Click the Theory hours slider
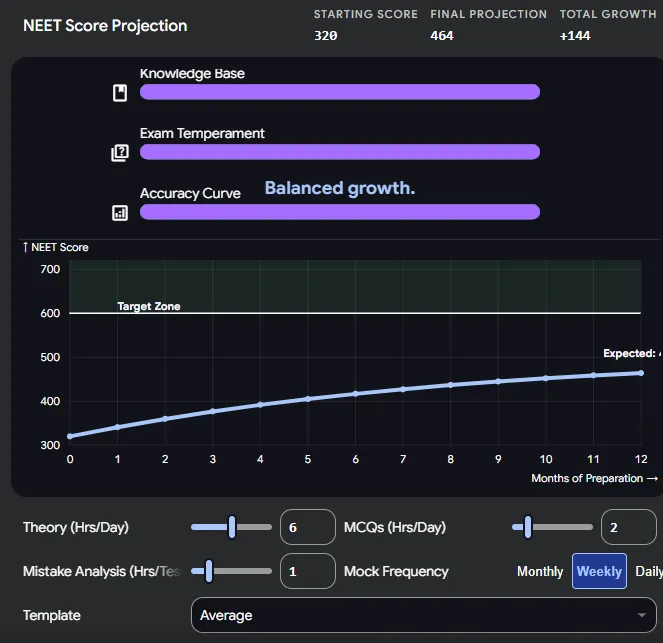This screenshot has height=643, width=663. [x=231, y=527]
